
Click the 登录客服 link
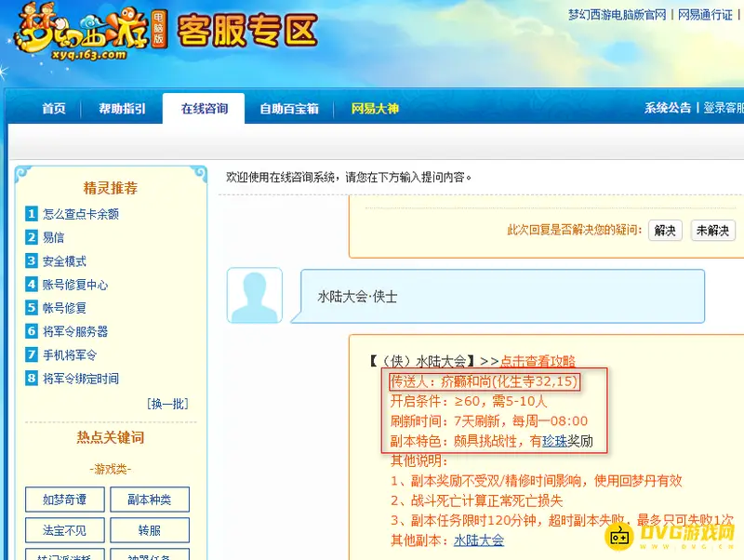(x=724, y=108)
